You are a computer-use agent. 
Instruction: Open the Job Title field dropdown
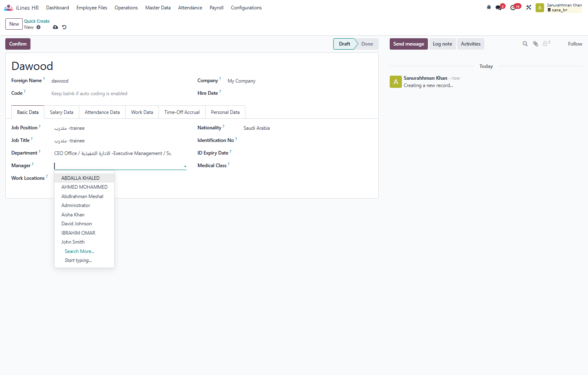pyautogui.click(x=120, y=141)
